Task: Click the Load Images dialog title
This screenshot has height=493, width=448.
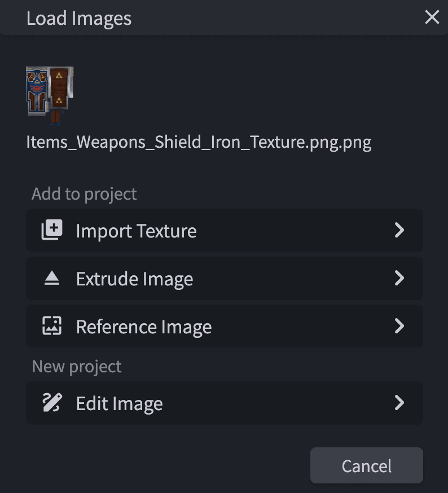Action: point(78,17)
